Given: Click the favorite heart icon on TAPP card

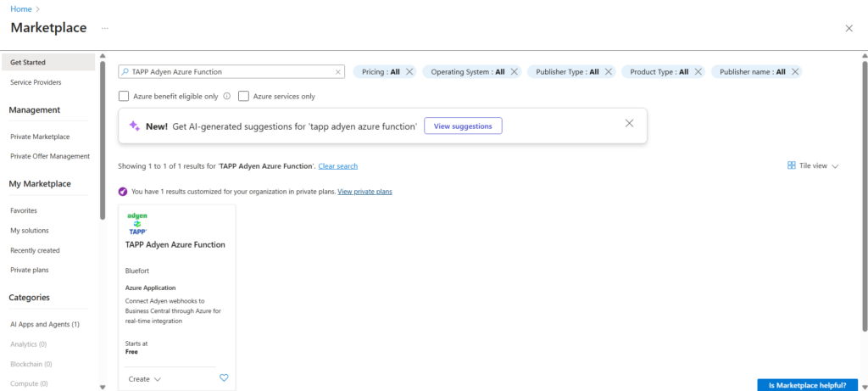Looking at the screenshot, I should pyautogui.click(x=224, y=378).
